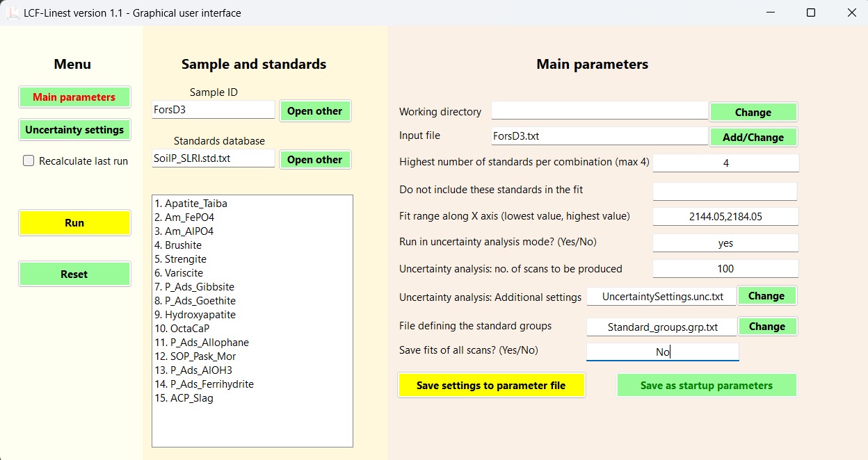Click Save as startup parameters
868x460 pixels.
[706, 386]
